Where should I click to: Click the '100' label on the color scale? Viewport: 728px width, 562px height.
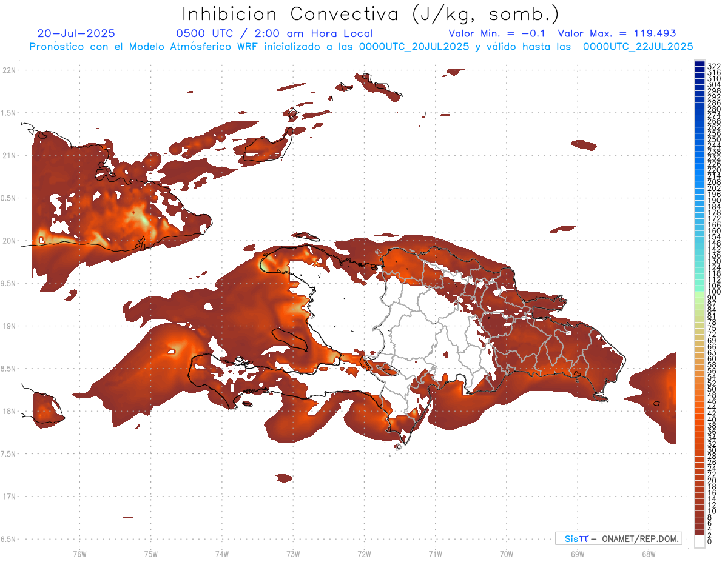tap(713, 292)
